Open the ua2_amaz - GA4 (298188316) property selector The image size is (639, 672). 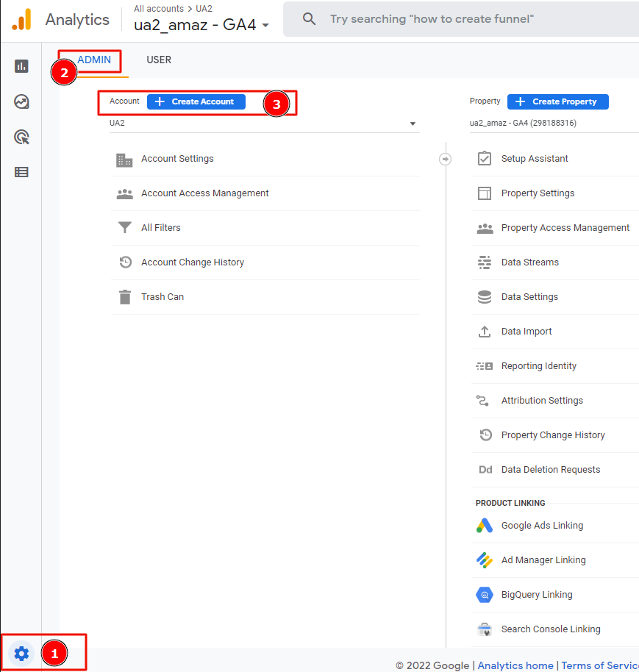click(x=554, y=124)
